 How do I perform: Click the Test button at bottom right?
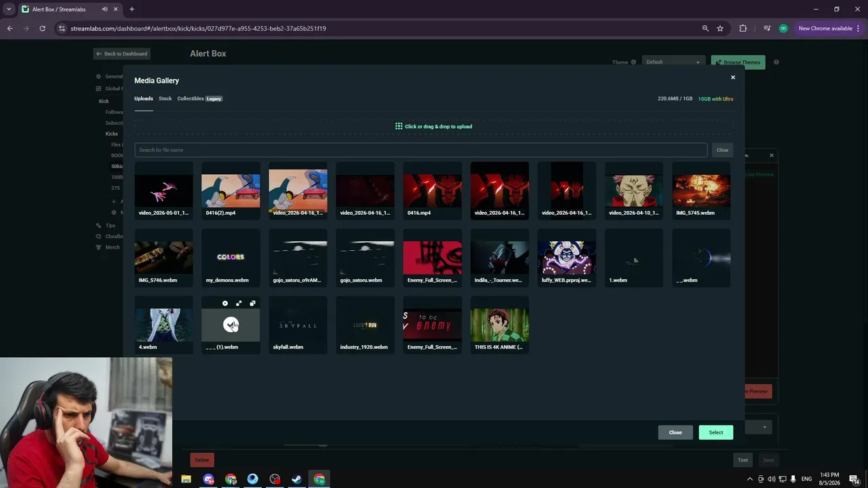click(x=743, y=460)
